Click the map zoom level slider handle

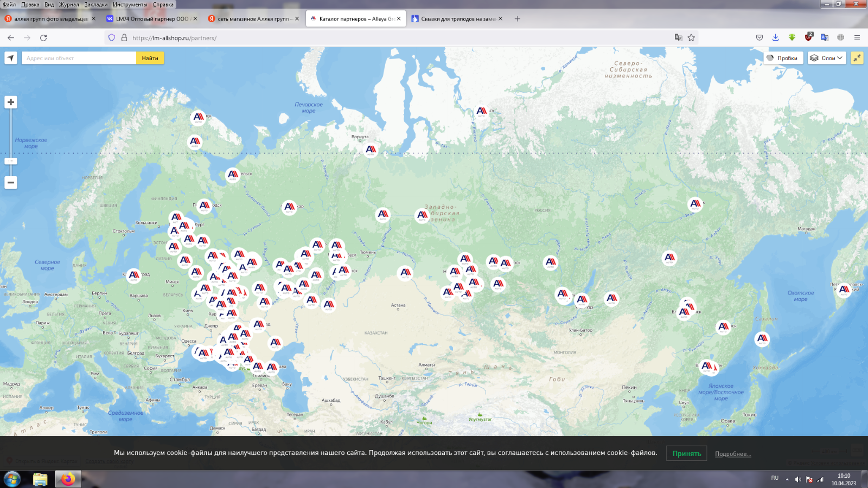coord(11,161)
